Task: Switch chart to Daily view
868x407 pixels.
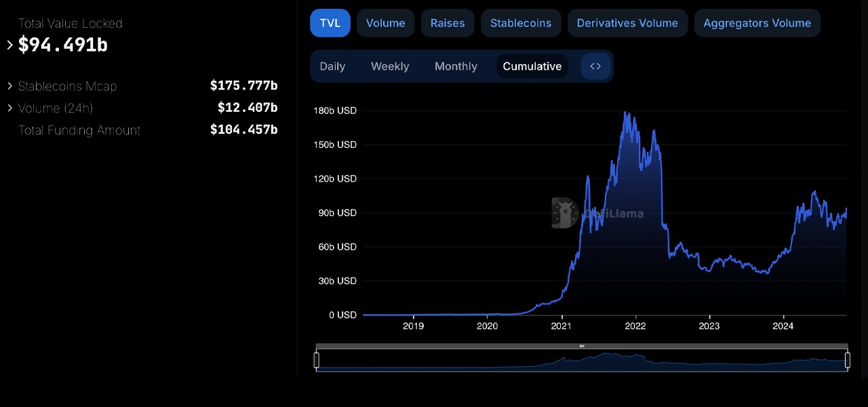Action: point(332,66)
